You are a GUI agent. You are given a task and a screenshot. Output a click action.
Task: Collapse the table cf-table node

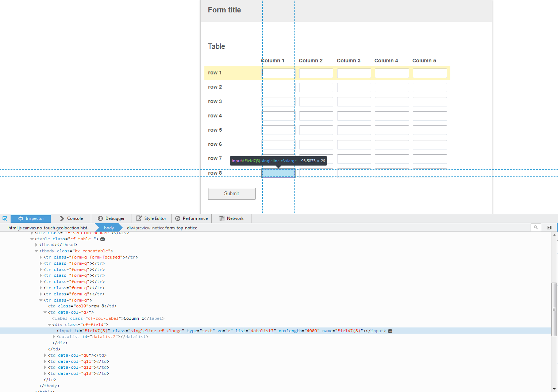(32, 239)
